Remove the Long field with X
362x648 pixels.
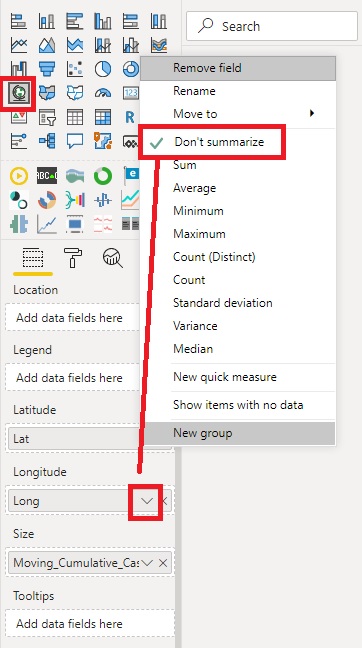point(164,501)
